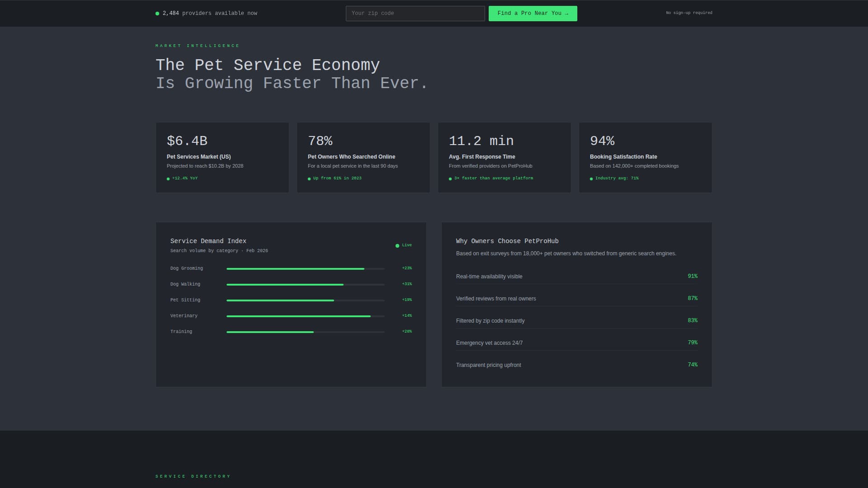Click 'Is Growing Faster Than Ever.' subheading
The height and width of the screenshot is (488, 868).
[x=292, y=83]
